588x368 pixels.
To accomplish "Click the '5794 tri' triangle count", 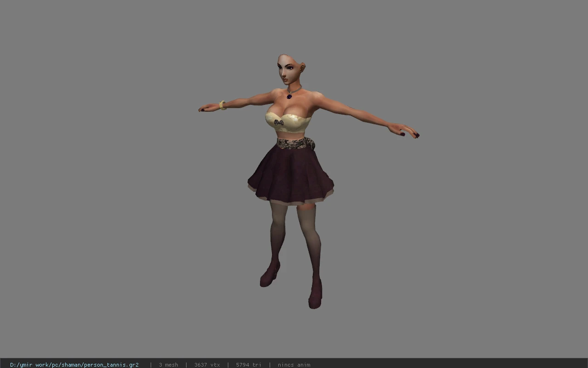I will pyautogui.click(x=249, y=365).
